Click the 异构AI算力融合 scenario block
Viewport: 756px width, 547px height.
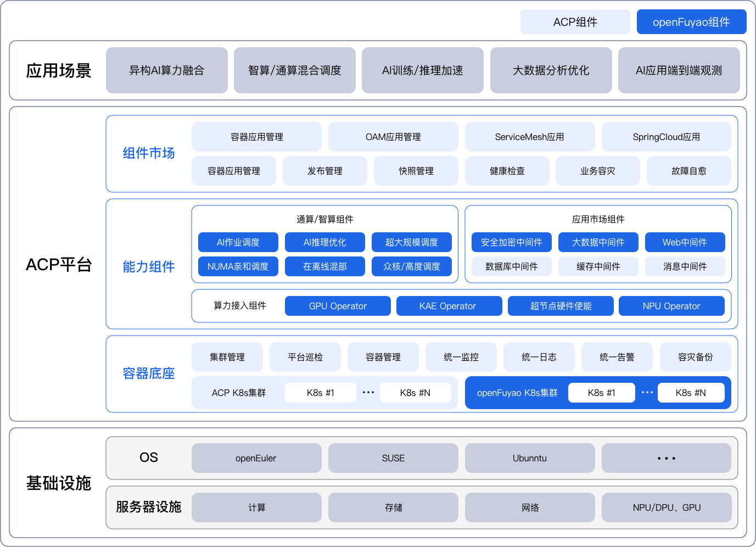click(166, 70)
